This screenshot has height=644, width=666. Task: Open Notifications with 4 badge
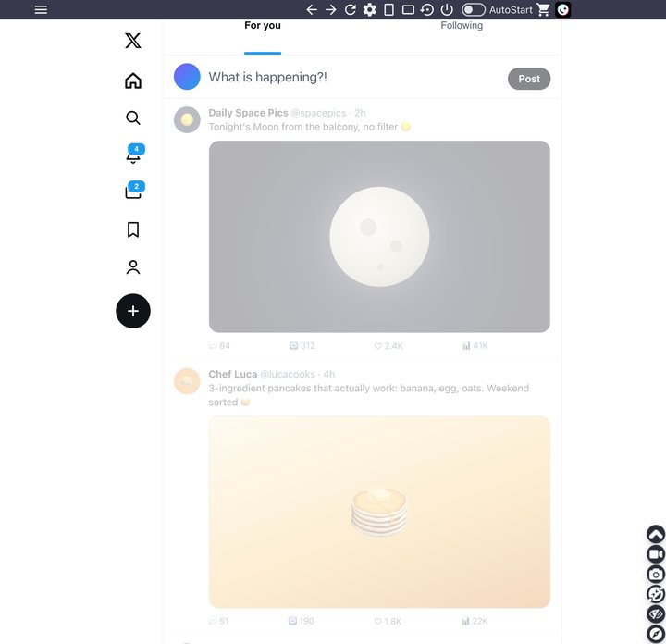point(134,154)
